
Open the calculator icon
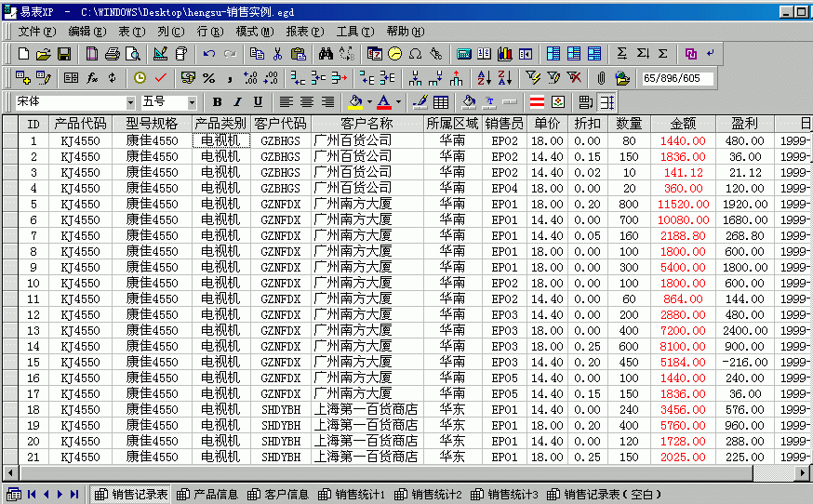click(463, 53)
